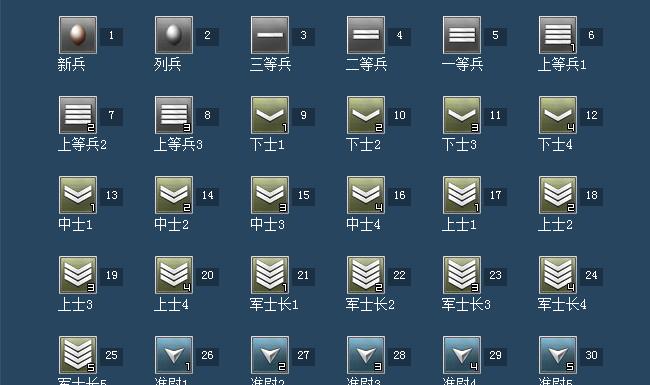The image size is (650, 385).
Task: Click the level number 21 badge
Action: pos(303,276)
